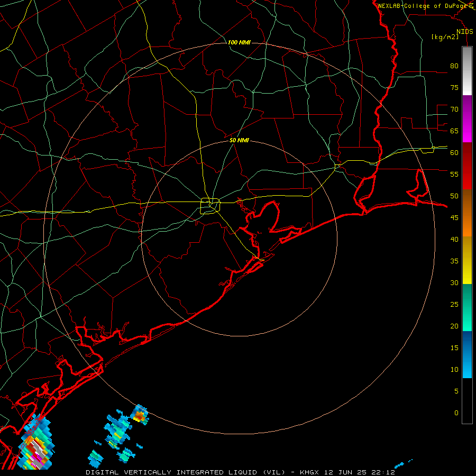Click the 40 value on color scale

pos(454,239)
